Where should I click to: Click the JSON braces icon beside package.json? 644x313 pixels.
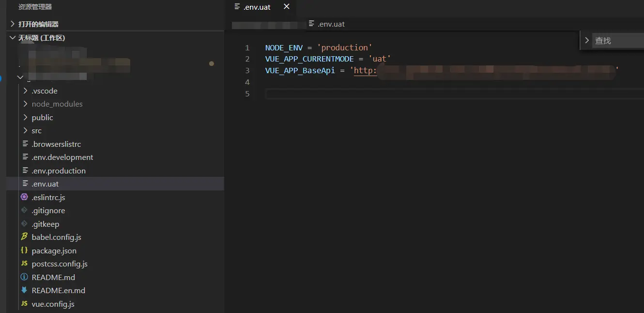[x=24, y=250]
